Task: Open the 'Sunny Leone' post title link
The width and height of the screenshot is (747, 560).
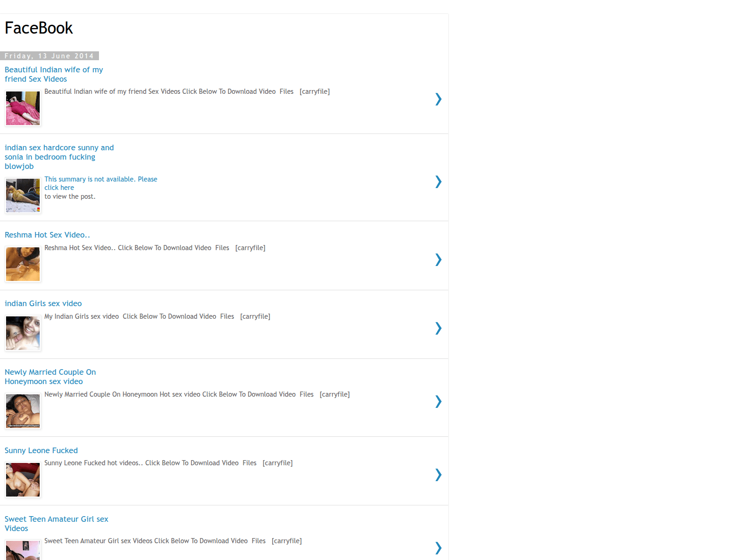Action: (41, 450)
